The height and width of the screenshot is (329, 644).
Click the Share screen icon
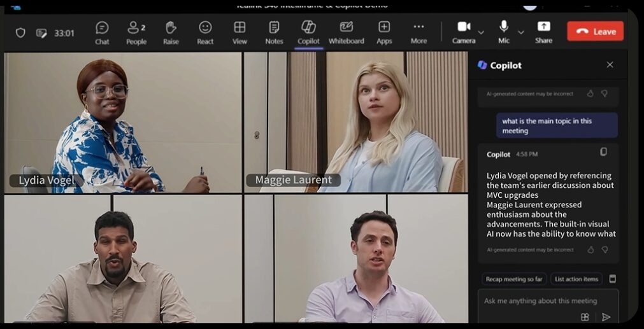click(x=543, y=31)
